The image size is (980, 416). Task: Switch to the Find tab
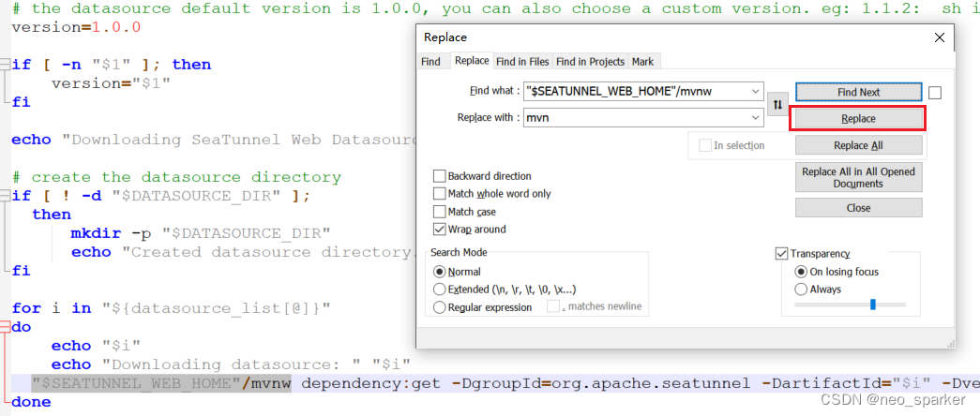430,61
